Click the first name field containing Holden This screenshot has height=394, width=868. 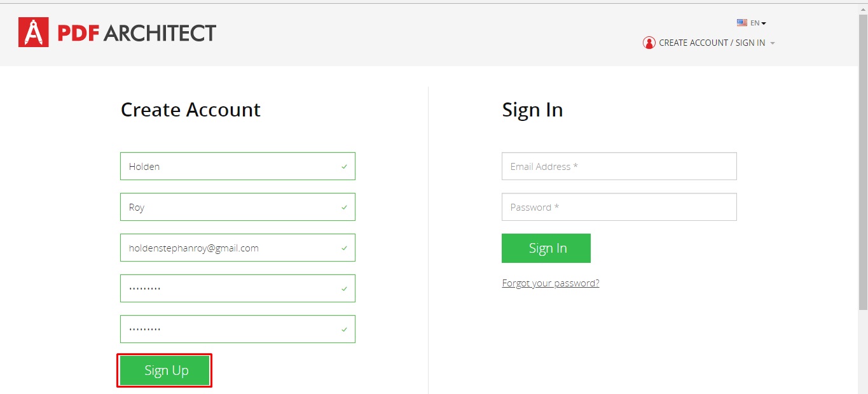pyautogui.click(x=238, y=166)
